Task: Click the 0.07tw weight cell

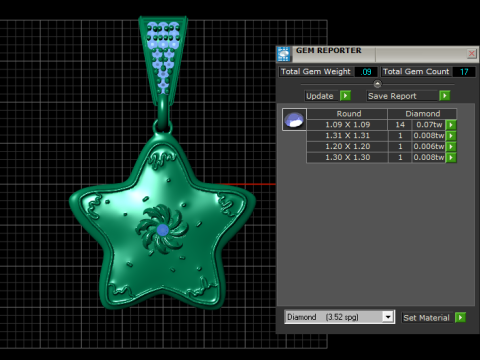Action: tap(429, 125)
